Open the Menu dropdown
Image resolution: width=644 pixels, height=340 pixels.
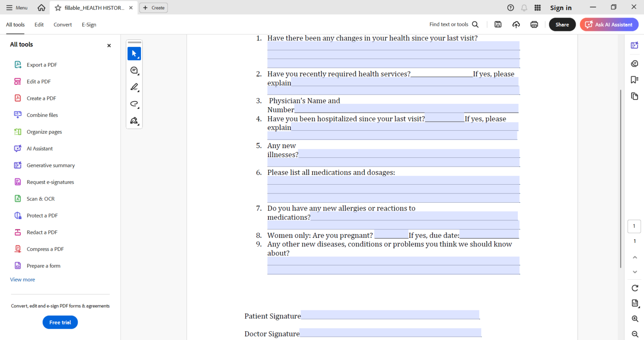pos(17,8)
